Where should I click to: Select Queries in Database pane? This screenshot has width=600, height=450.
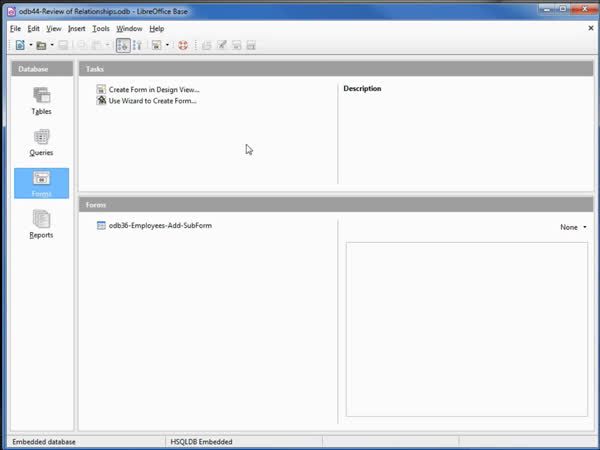coord(41,142)
